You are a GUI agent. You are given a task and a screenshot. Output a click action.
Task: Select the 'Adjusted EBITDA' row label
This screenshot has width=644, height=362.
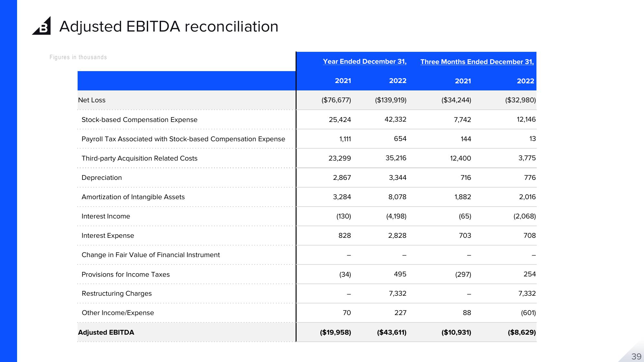pyautogui.click(x=106, y=332)
